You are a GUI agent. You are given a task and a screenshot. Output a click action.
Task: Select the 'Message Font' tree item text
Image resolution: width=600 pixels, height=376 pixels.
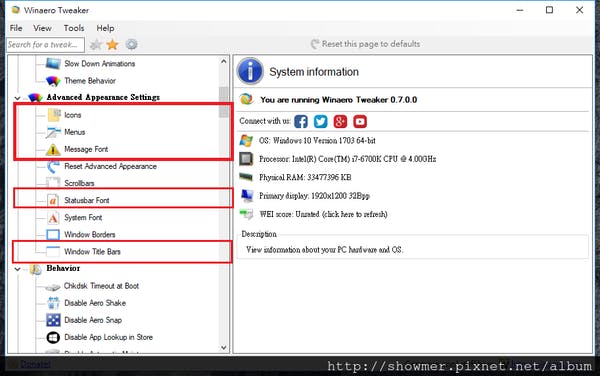pyautogui.click(x=86, y=149)
